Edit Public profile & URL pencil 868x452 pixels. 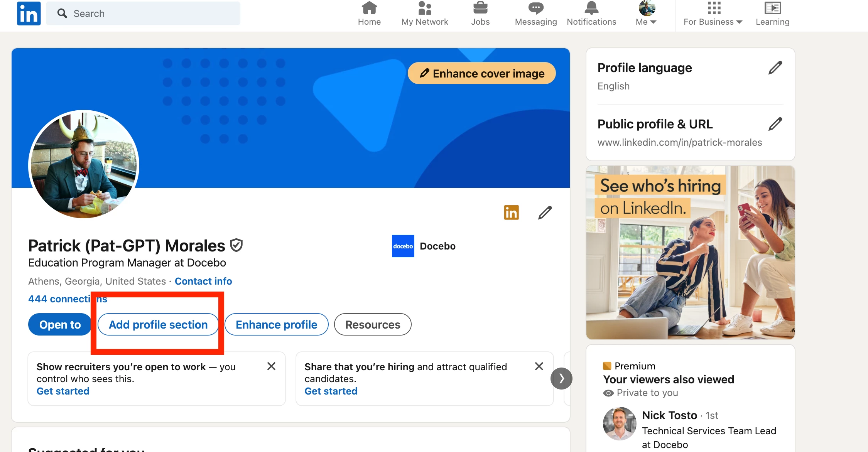click(x=775, y=124)
